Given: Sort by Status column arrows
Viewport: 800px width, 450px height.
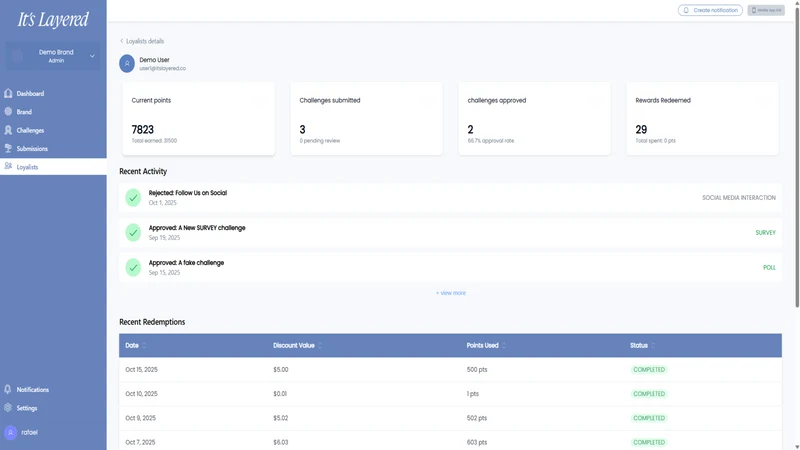Looking at the screenshot, I should (653, 345).
